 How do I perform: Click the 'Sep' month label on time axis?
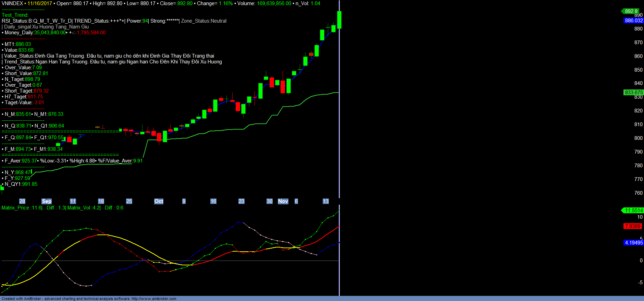(x=47, y=201)
